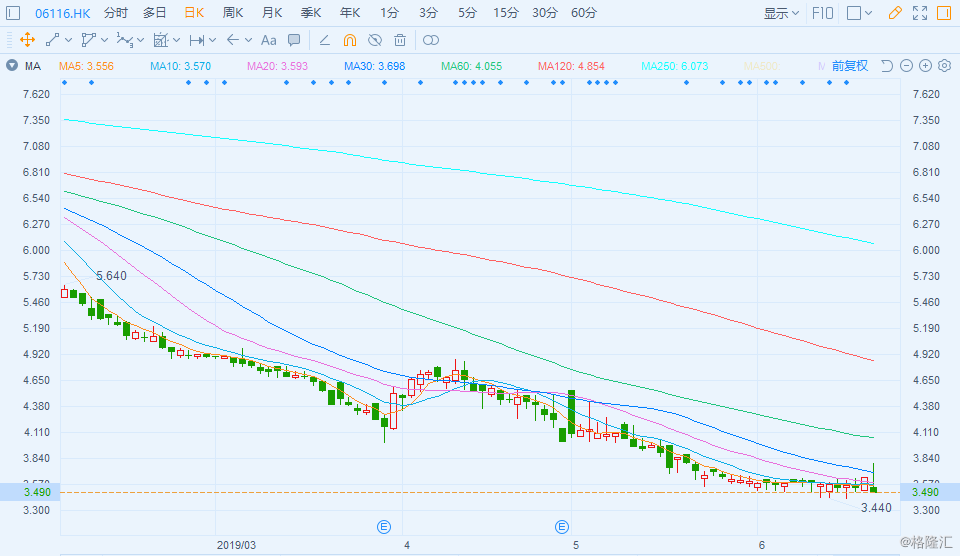The image size is (960, 556).
Task: Collapse the MA indicator legend
Action: point(12,66)
